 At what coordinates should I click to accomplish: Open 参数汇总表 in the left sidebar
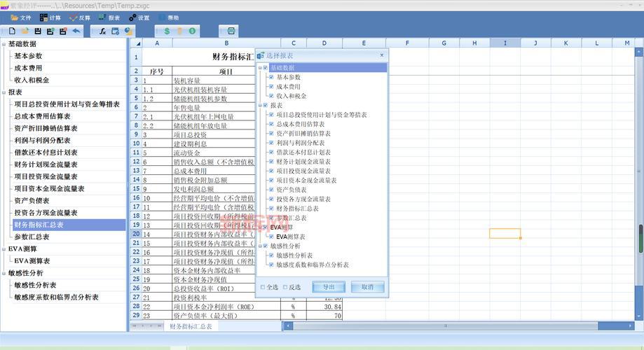click(32, 237)
